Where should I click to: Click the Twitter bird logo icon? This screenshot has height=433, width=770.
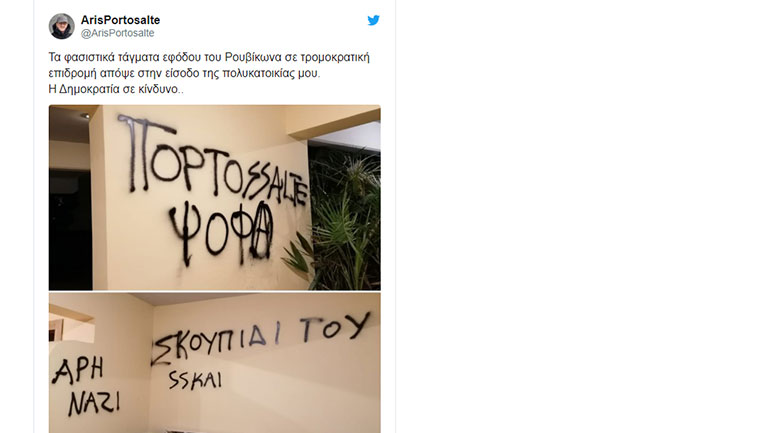(373, 20)
